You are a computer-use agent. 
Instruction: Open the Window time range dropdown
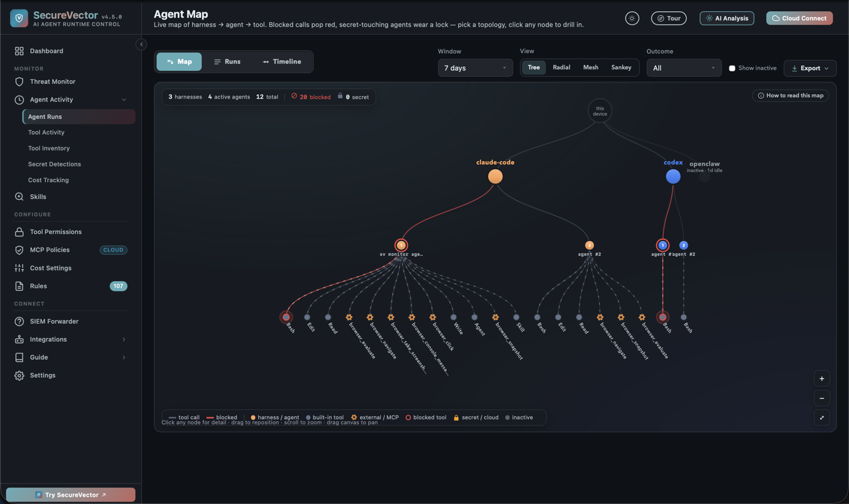475,68
